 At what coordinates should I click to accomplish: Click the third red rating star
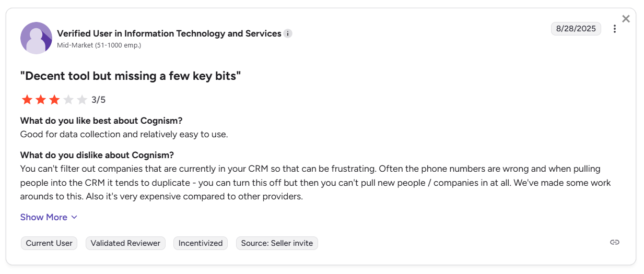click(54, 100)
